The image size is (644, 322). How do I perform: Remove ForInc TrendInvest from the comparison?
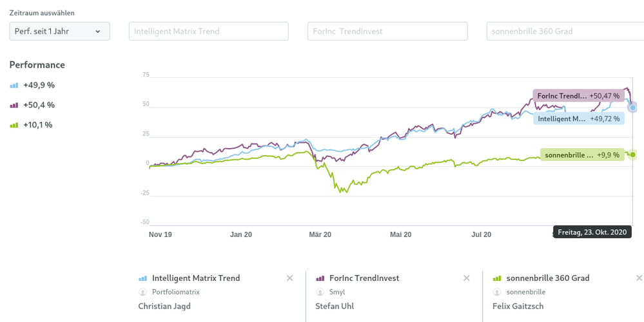click(466, 278)
